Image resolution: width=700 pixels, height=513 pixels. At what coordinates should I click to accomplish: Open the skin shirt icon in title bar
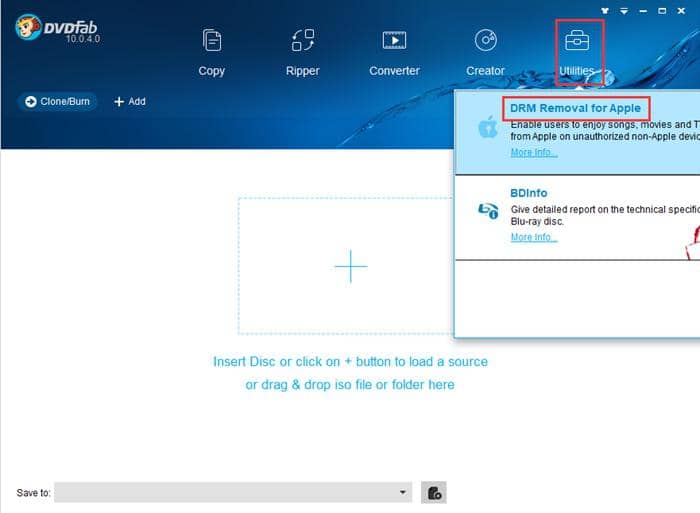(x=605, y=11)
